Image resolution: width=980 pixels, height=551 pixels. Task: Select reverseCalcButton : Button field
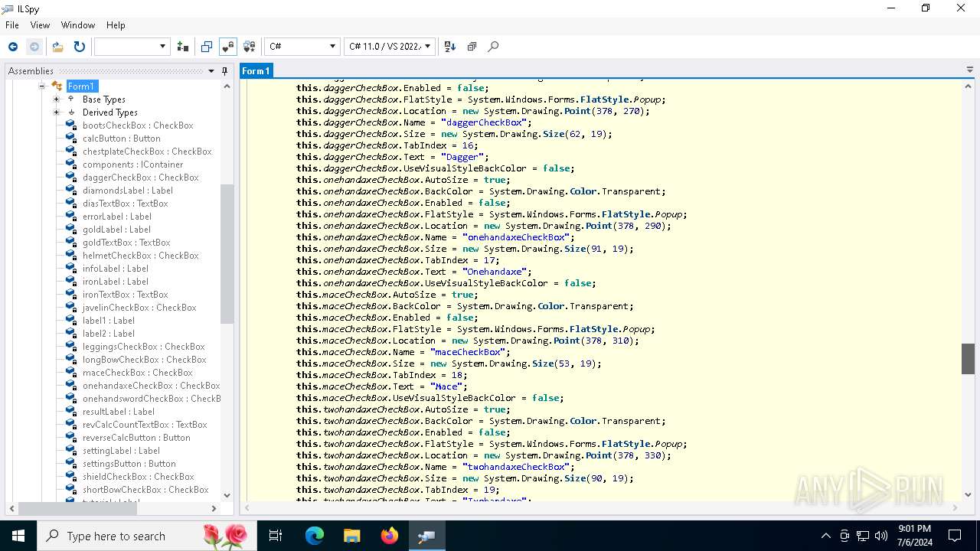(x=136, y=438)
